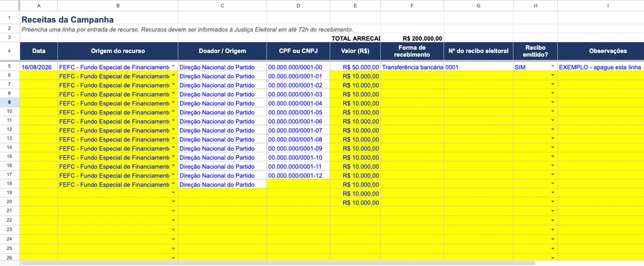This screenshot has height=266, width=644.
Task: Select column H header
Action: pyautogui.click(x=535, y=5)
